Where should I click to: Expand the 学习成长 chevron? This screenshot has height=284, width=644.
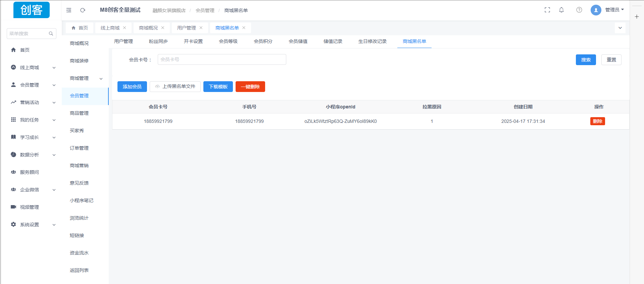pyautogui.click(x=54, y=138)
